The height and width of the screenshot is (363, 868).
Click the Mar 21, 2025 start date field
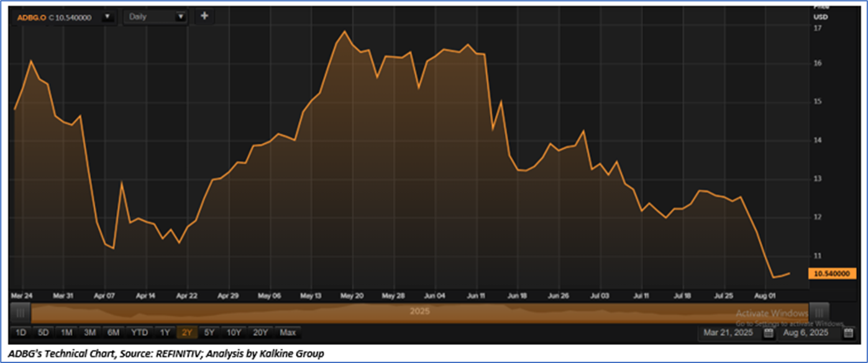pos(728,333)
